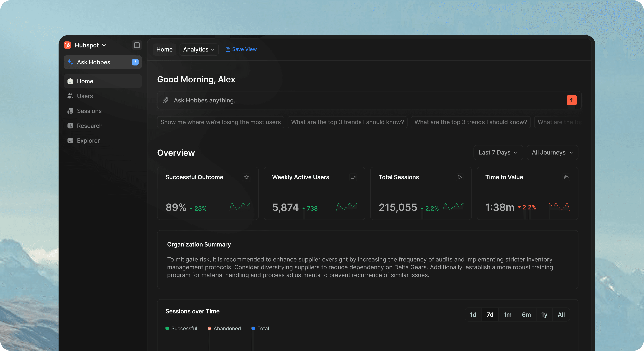Click the Hubspot logo icon
Screen dimensions: 644x351
[67, 45]
